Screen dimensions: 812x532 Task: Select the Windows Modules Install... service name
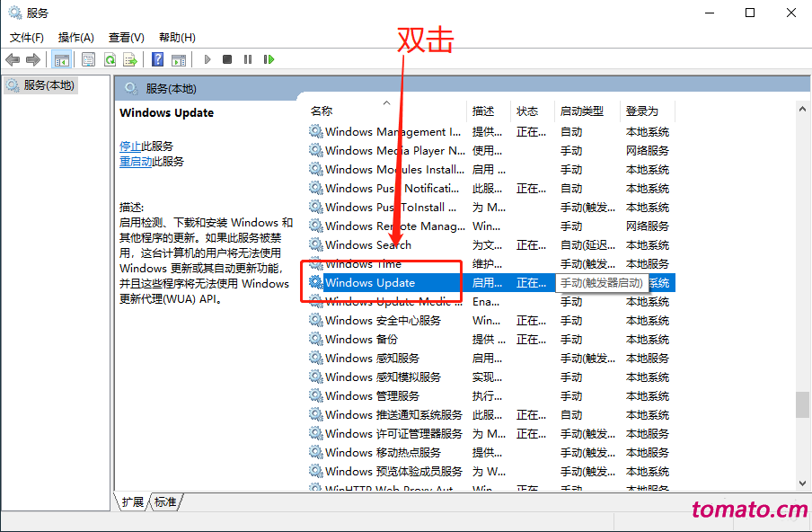coord(394,169)
